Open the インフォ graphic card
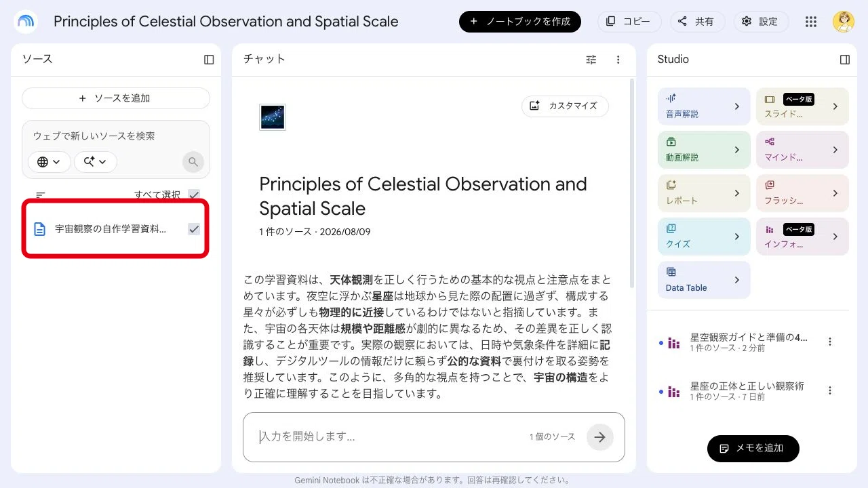The image size is (868, 488). (802, 237)
